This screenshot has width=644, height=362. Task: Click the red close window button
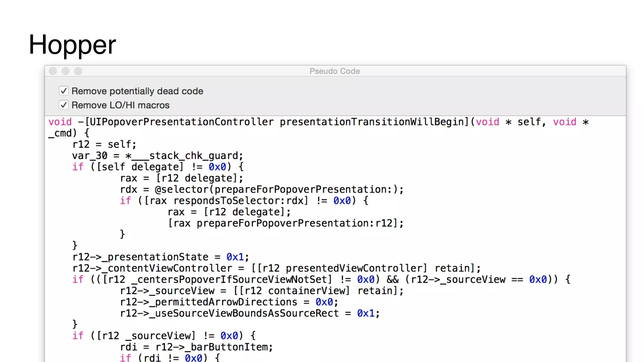[53, 71]
